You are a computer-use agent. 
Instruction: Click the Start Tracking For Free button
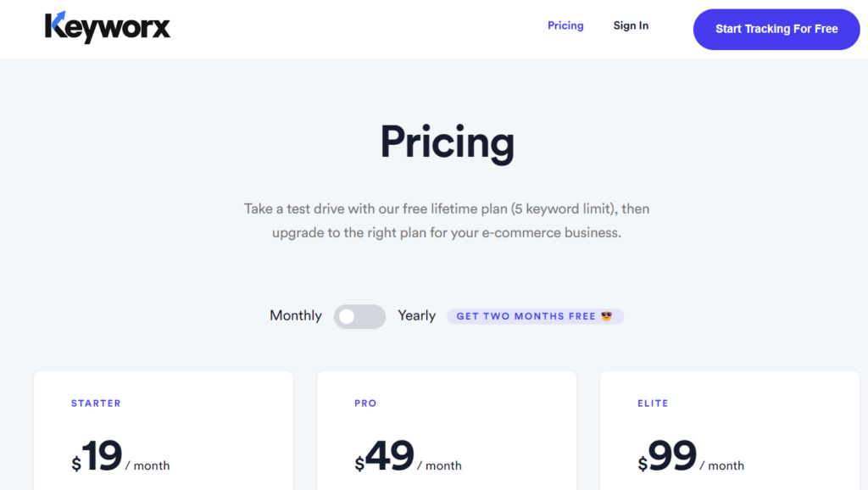click(776, 29)
